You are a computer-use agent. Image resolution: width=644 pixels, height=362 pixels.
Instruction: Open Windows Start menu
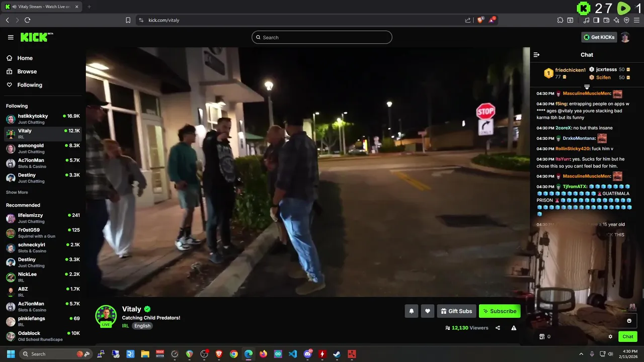[10, 354]
